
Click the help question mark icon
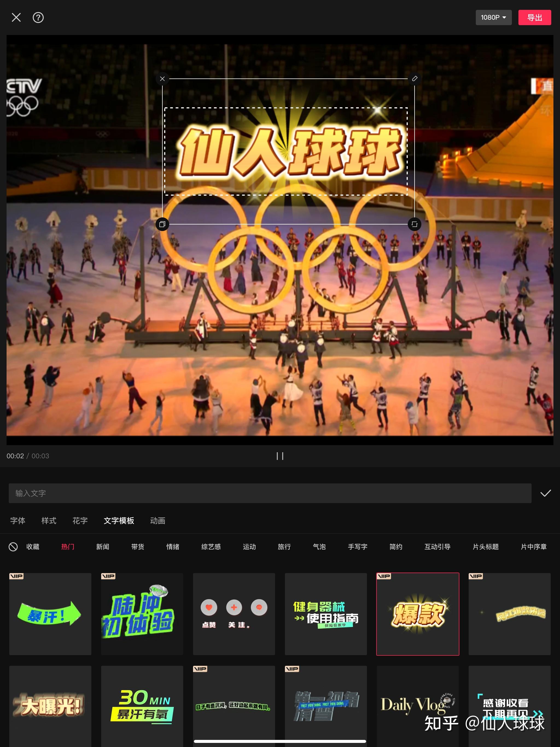click(38, 17)
